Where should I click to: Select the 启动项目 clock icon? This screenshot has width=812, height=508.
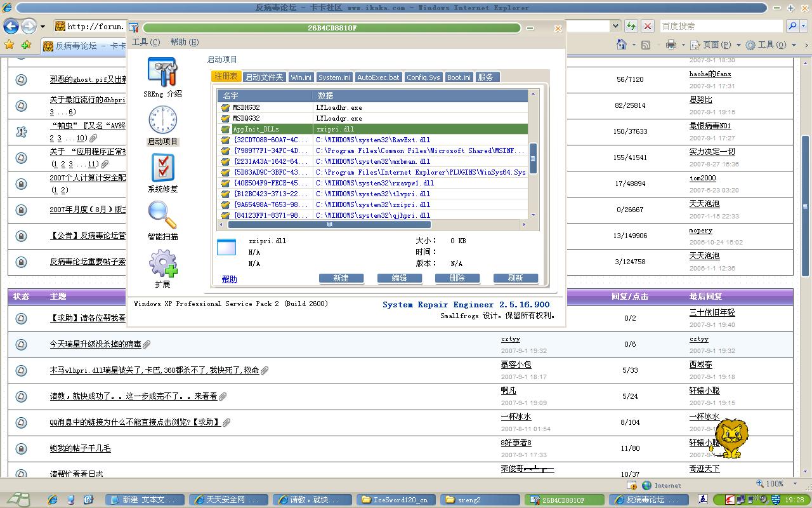[162, 125]
